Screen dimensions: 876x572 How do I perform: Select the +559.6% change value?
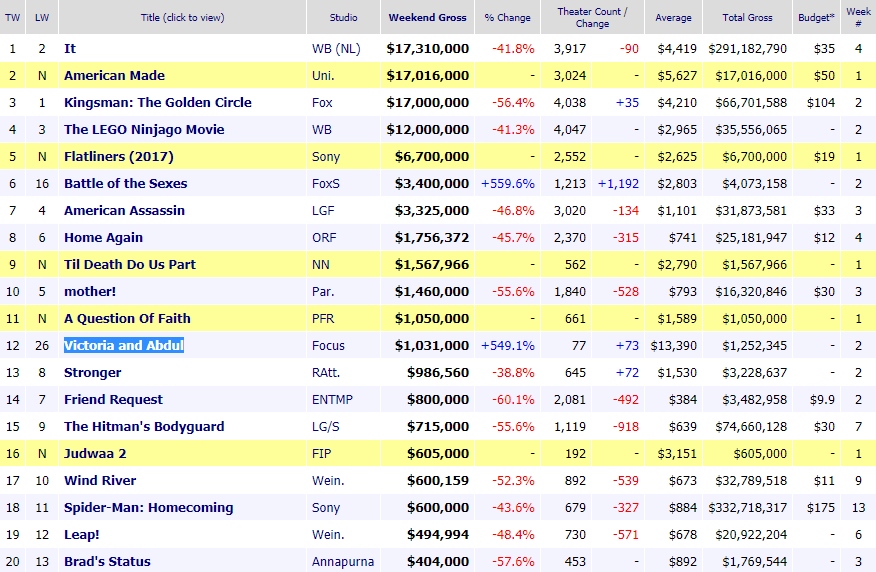pyautogui.click(x=507, y=183)
